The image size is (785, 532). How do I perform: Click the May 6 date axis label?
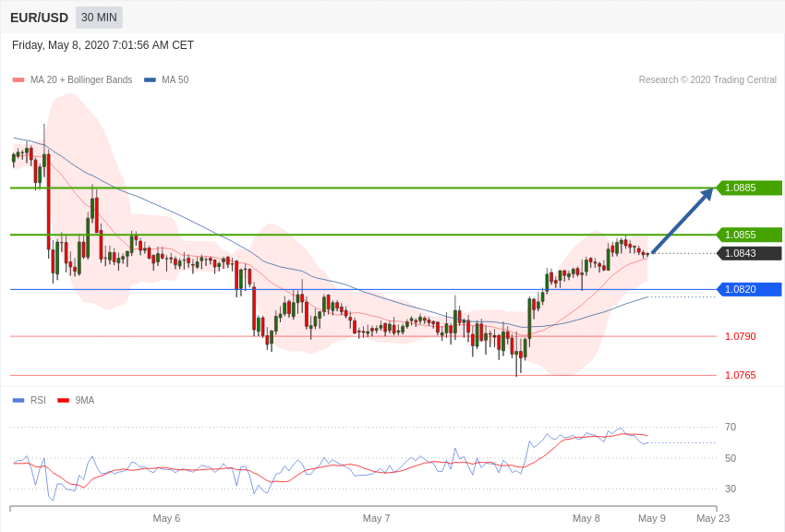[166, 518]
